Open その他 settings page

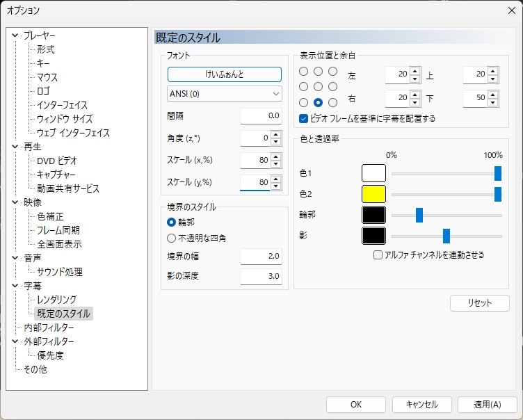35,369
